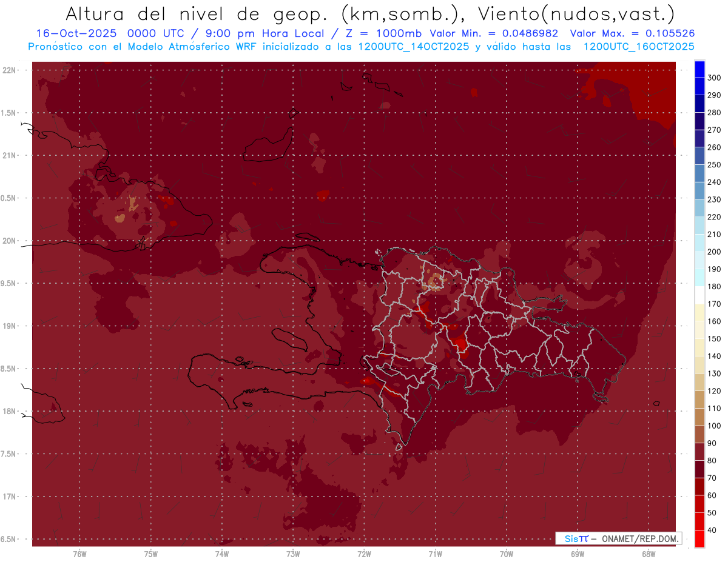Click the latitude label "7.5N"
Image resolution: width=728 pixels, height=562 pixels.
pos(9,454)
